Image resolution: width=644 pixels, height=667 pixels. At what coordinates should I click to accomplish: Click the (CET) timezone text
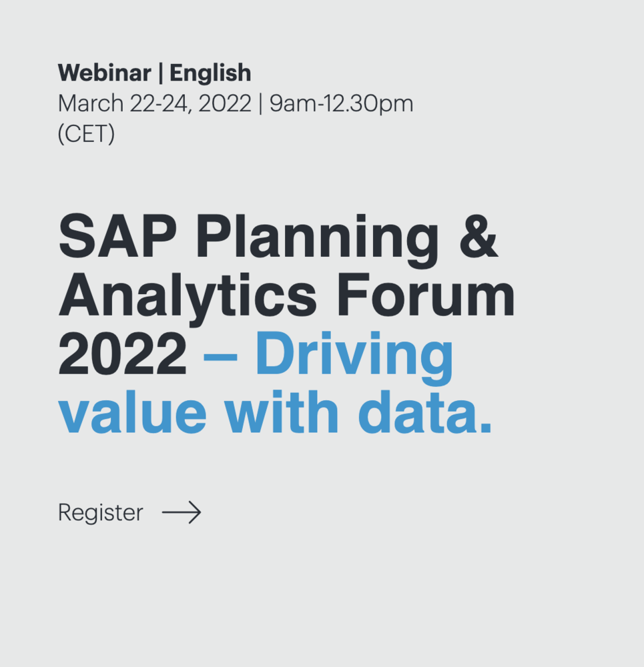86,134
